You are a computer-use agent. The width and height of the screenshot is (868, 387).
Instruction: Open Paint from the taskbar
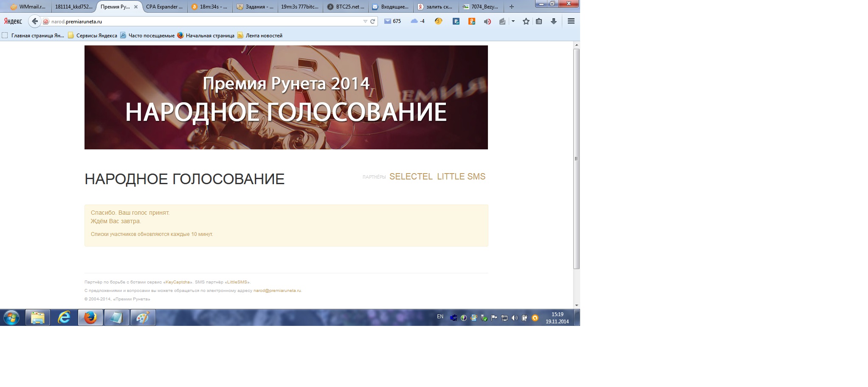pos(143,317)
